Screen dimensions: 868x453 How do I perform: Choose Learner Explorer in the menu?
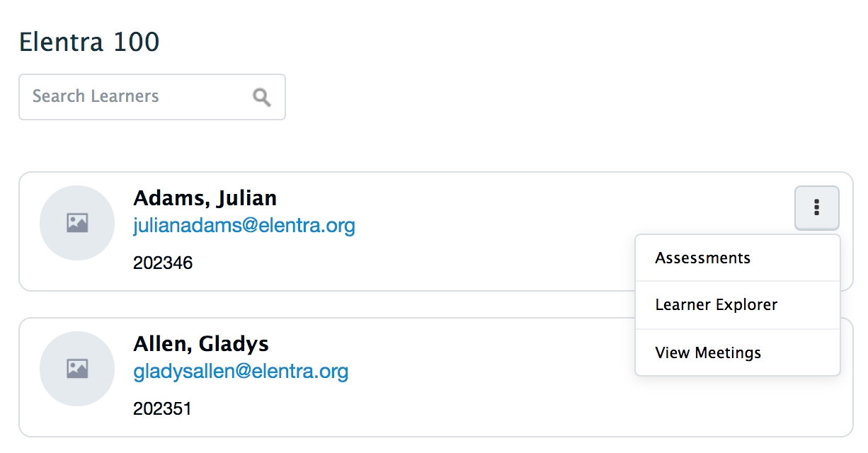tap(716, 305)
